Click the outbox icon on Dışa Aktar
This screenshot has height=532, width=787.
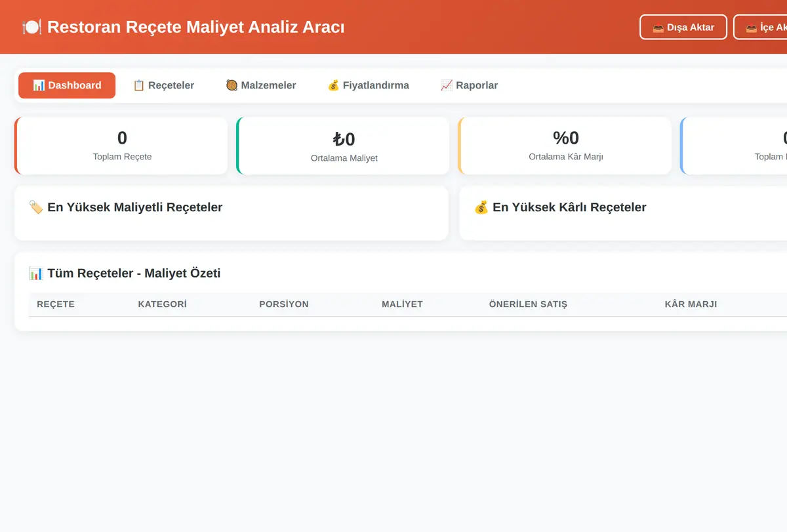(658, 28)
